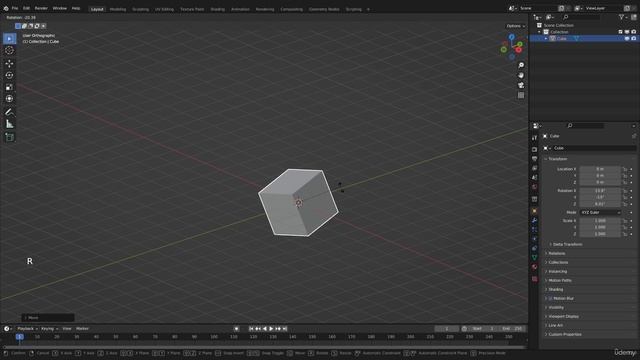The width and height of the screenshot is (640, 360).
Task: Disable Collection in renders via camera icon
Action: 633,32
